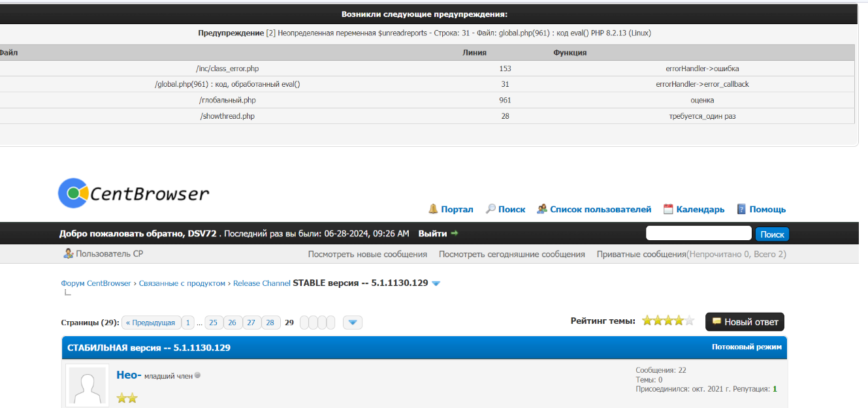Click Neo- default avatar image

88,386
